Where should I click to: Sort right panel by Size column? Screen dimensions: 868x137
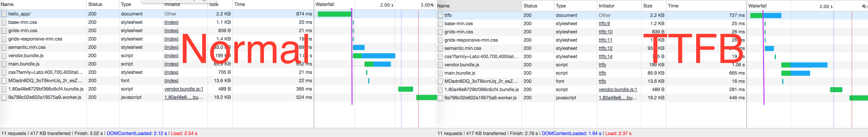[x=648, y=6]
